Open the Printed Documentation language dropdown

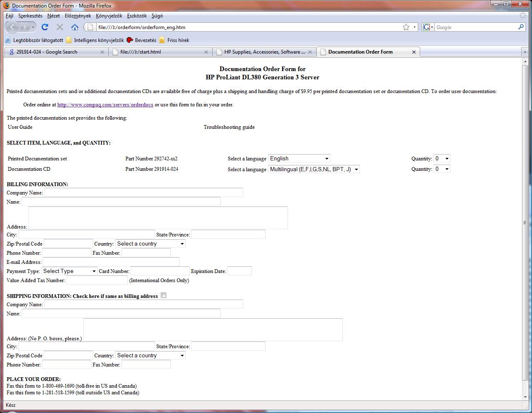coord(299,158)
